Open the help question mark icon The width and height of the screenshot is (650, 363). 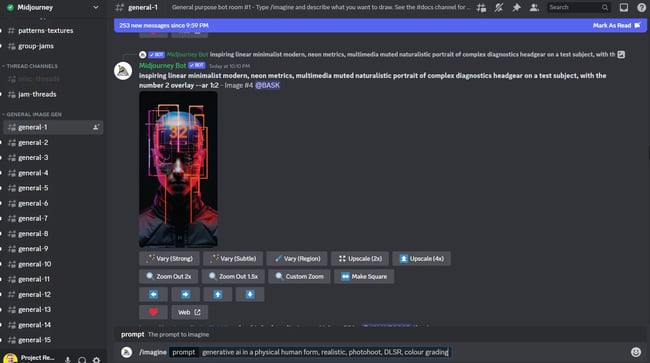tap(641, 7)
